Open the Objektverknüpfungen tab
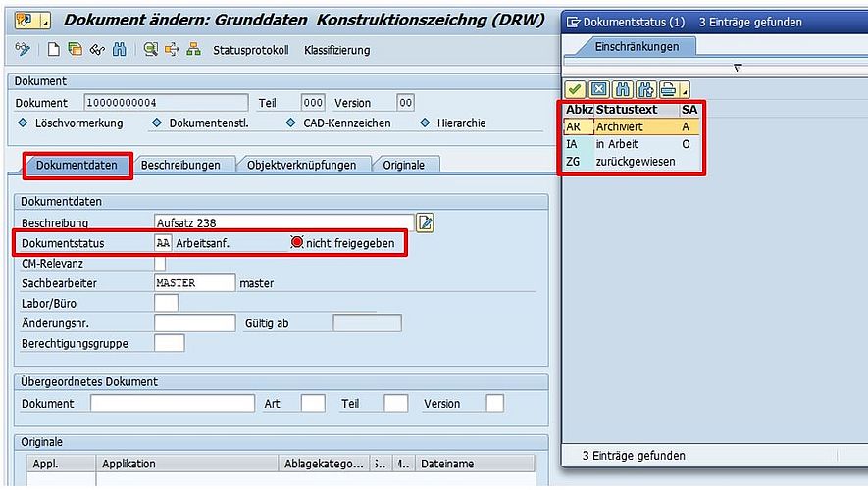 (x=307, y=165)
